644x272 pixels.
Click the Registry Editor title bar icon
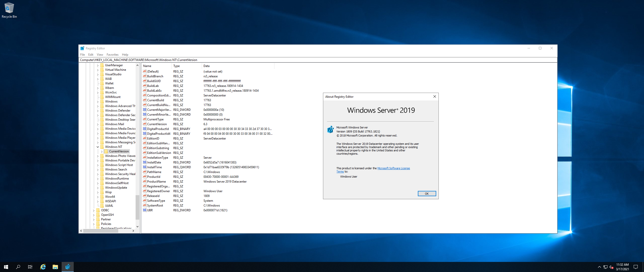82,48
